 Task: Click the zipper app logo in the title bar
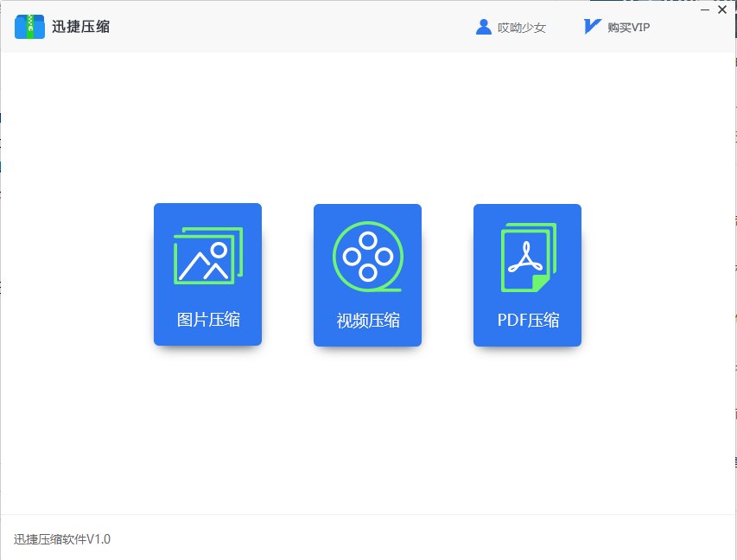(29, 26)
